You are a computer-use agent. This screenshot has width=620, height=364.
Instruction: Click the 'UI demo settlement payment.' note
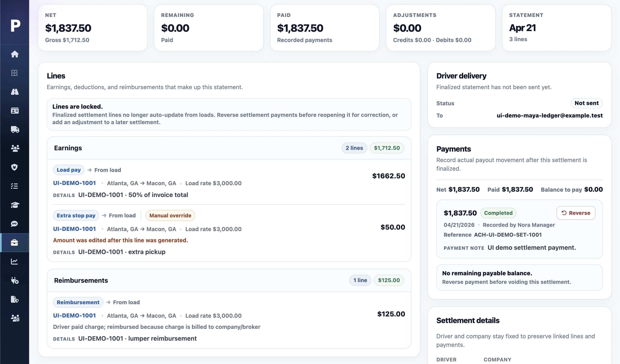pos(532,248)
